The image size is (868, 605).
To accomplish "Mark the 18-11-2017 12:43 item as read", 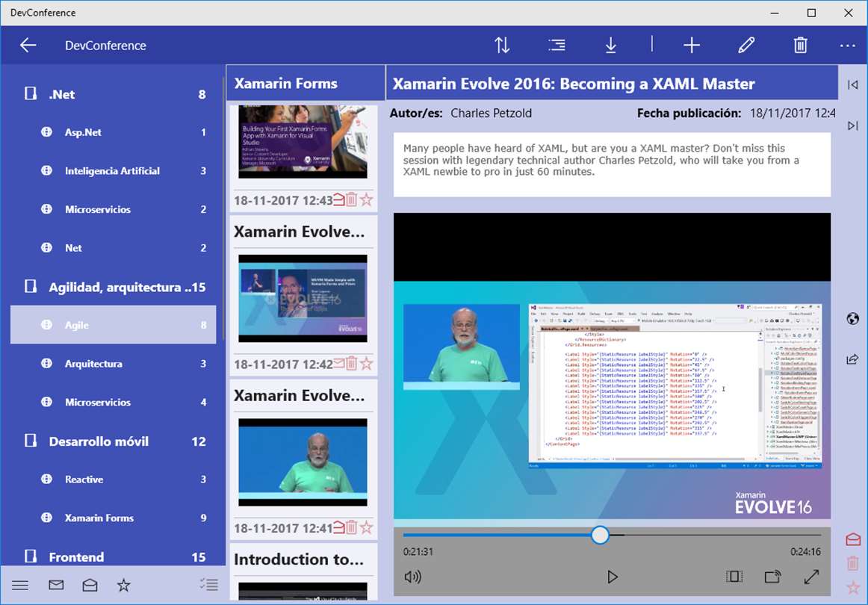I will [x=339, y=200].
